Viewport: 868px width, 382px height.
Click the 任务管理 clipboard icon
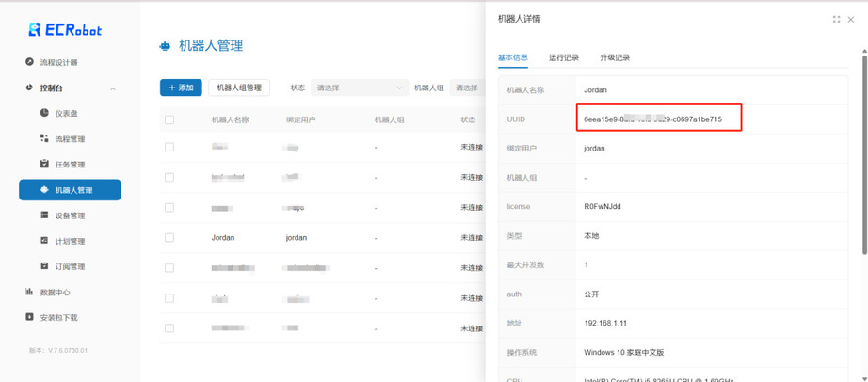coord(44,164)
